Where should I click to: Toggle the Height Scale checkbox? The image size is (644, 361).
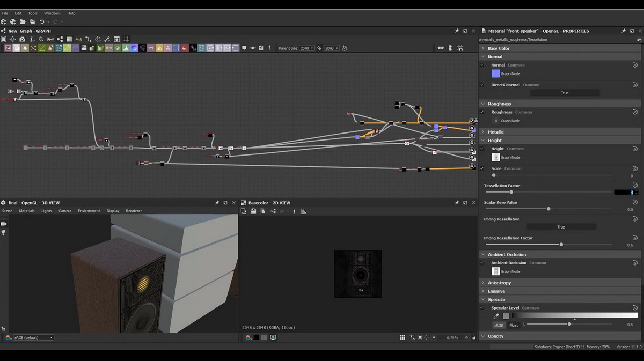point(482,168)
